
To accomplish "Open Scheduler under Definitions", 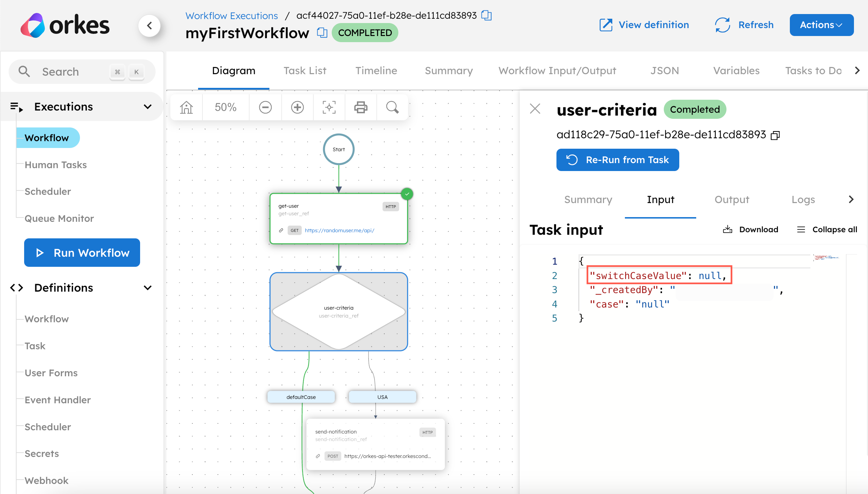I will (48, 427).
